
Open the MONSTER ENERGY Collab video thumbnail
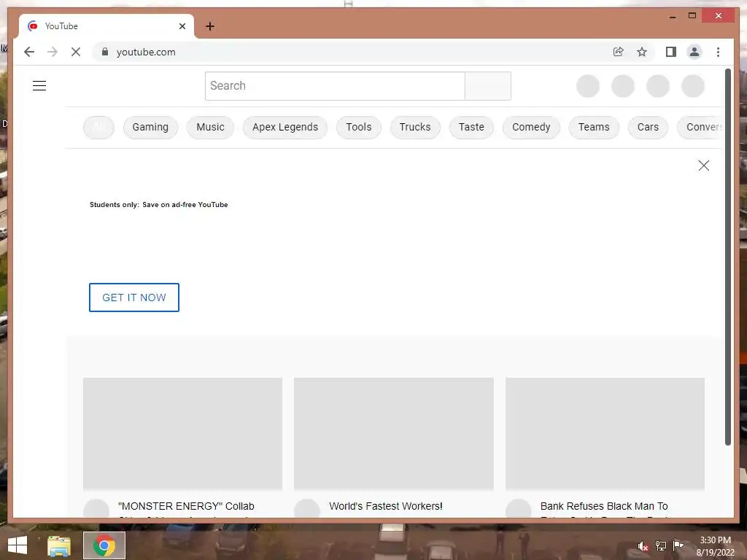[x=182, y=434]
